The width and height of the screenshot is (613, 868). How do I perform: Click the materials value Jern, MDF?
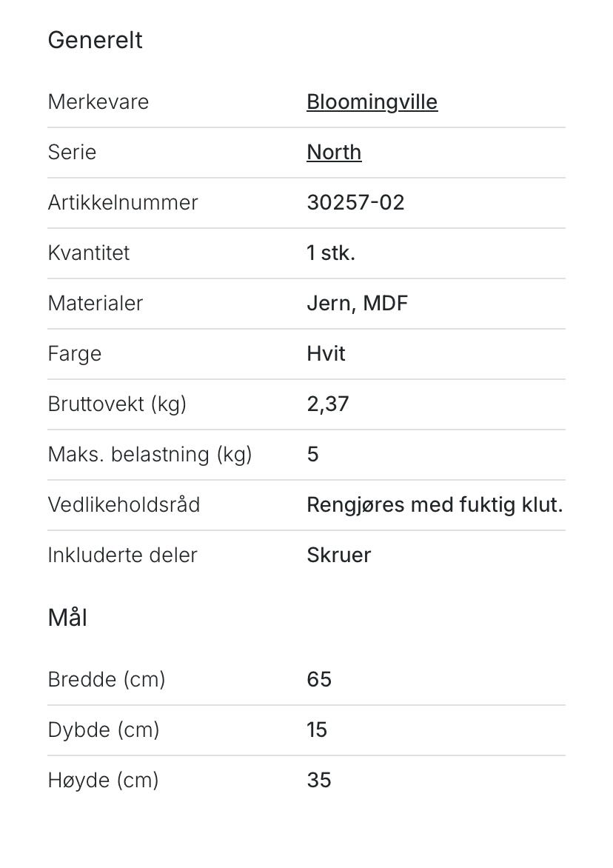[x=357, y=304]
